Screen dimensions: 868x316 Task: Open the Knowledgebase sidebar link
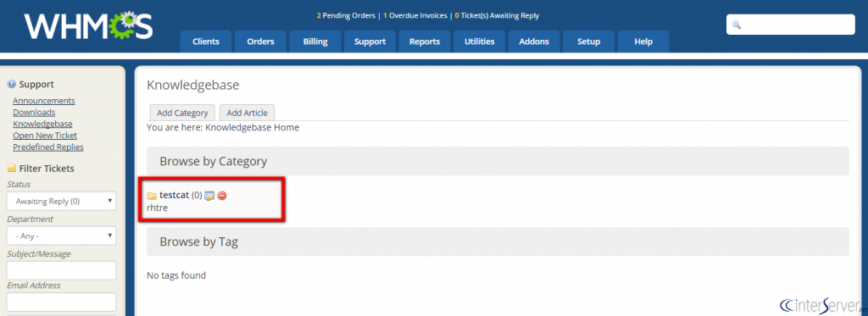[42, 124]
